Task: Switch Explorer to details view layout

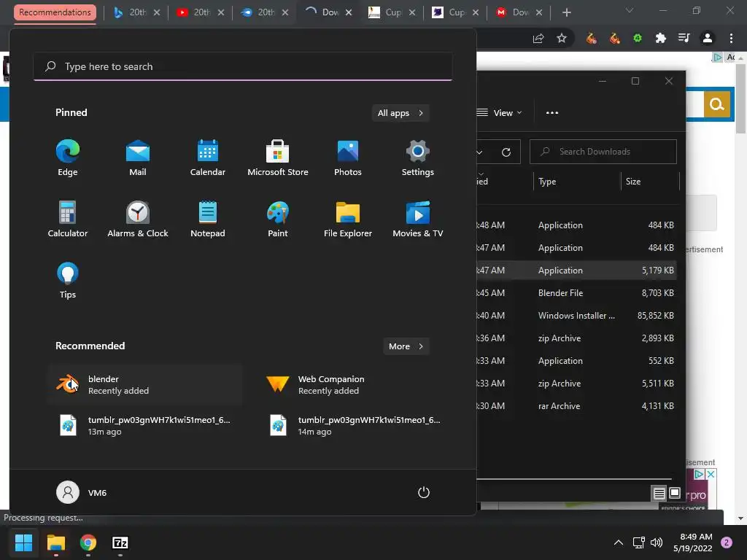Action: click(659, 494)
